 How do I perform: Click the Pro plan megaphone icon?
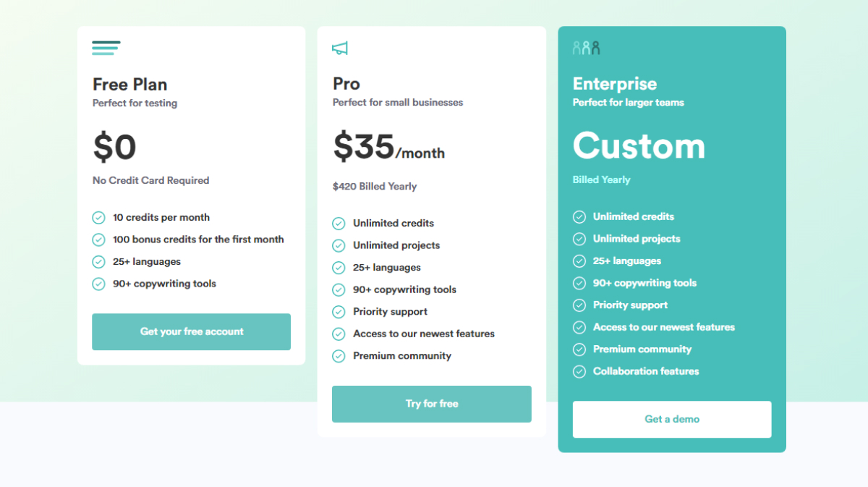[340, 48]
